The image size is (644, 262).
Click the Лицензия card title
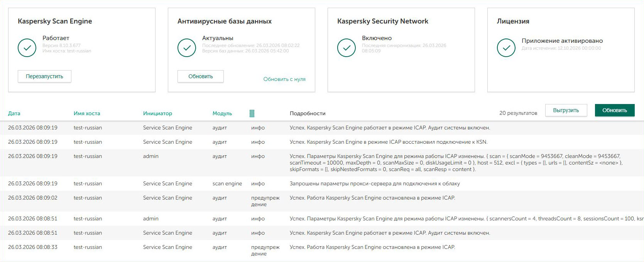513,21
